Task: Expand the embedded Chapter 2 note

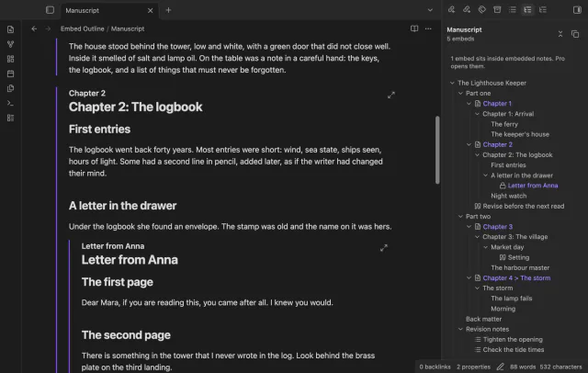Action: click(391, 95)
